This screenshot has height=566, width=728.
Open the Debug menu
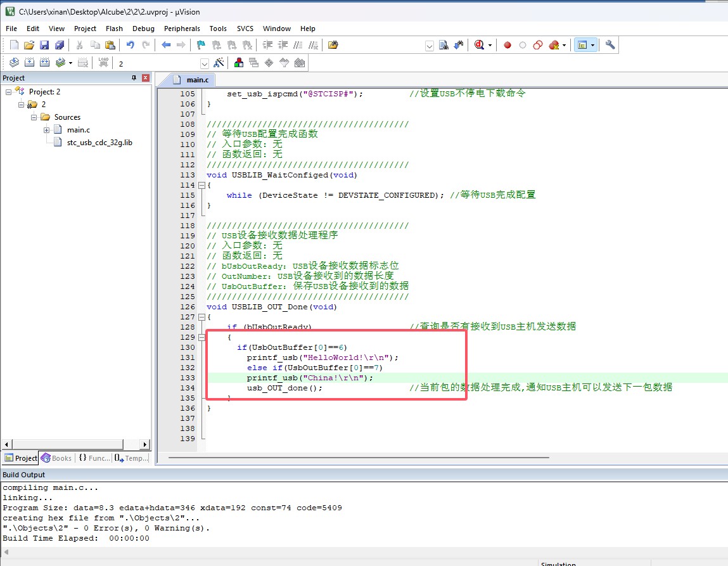[x=143, y=29]
